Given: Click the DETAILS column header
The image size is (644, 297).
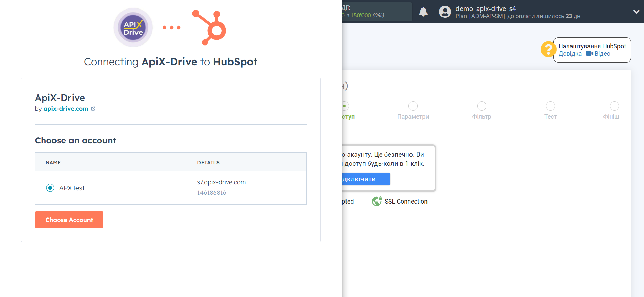Looking at the screenshot, I should tap(208, 163).
